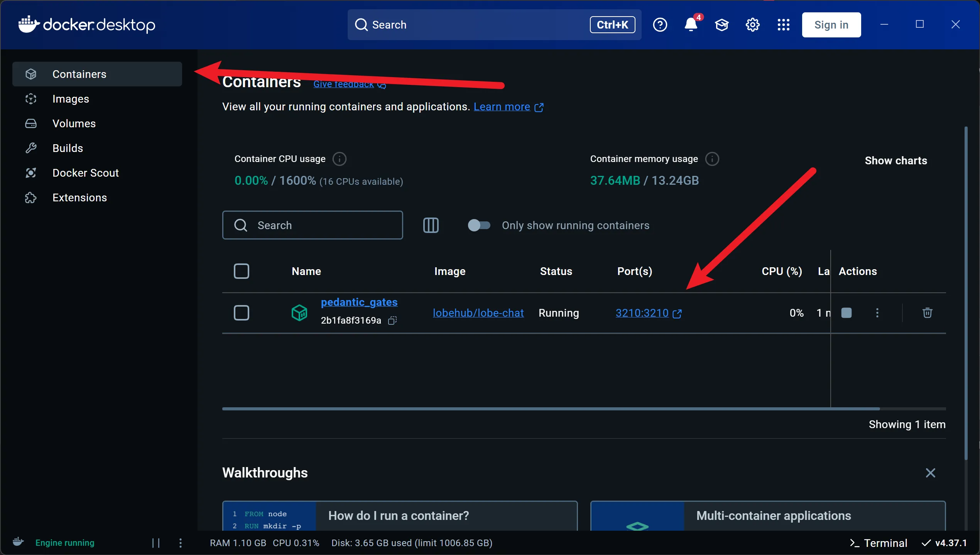This screenshot has width=980, height=555.
Task: Open Multi-container applications walkthrough
Action: coord(768,516)
